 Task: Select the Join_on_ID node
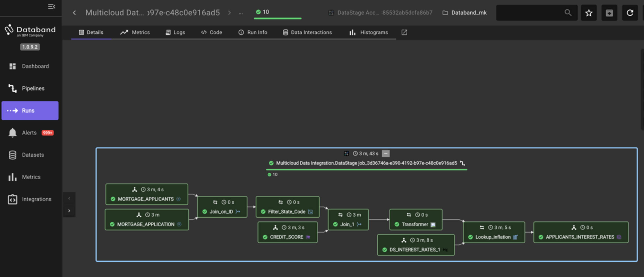(222, 207)
